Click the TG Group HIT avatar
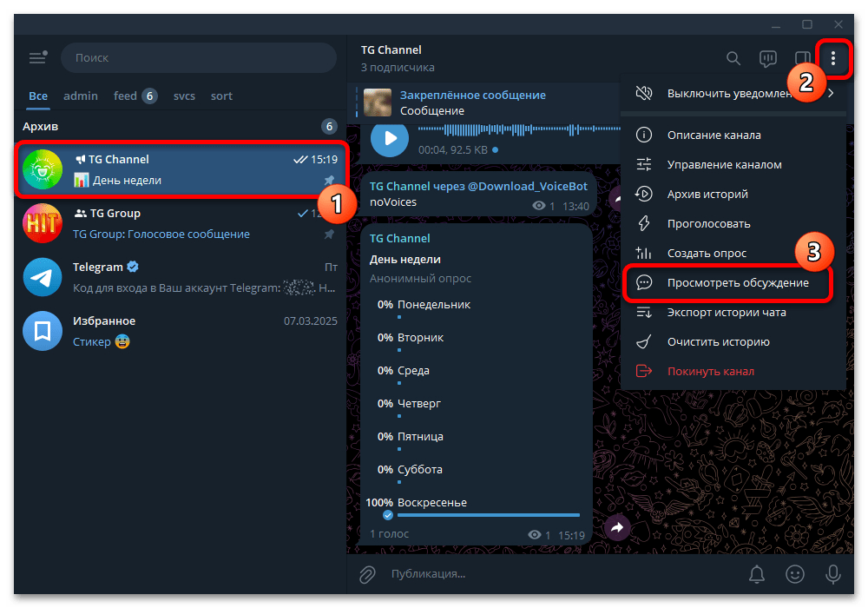 point(42,223)
